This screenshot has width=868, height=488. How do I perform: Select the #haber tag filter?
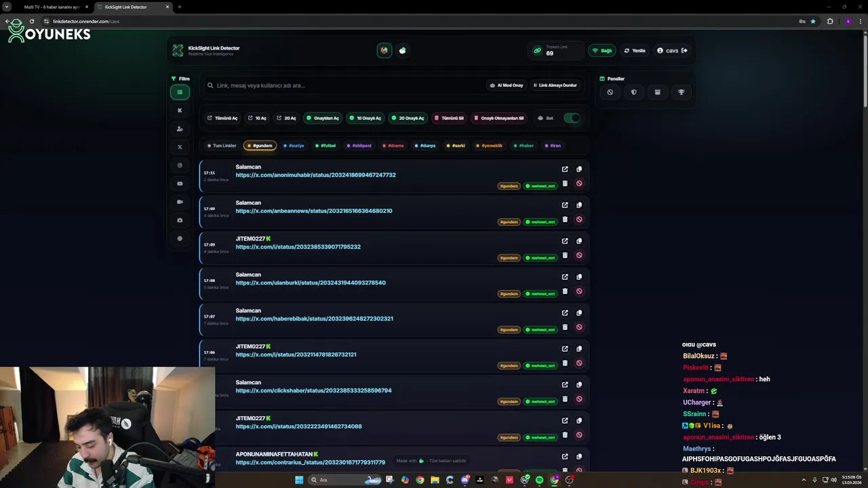point(524,146)
